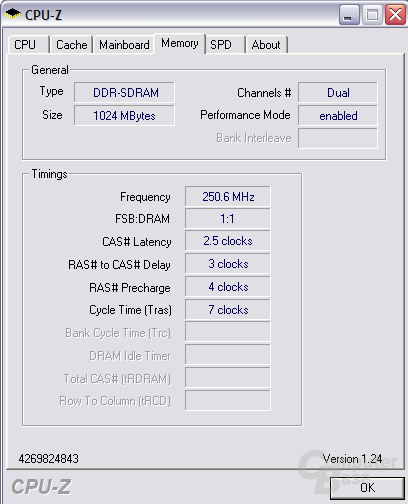
Task: Click the DDR-SDRAM type field
Action: tap(124, 92)
